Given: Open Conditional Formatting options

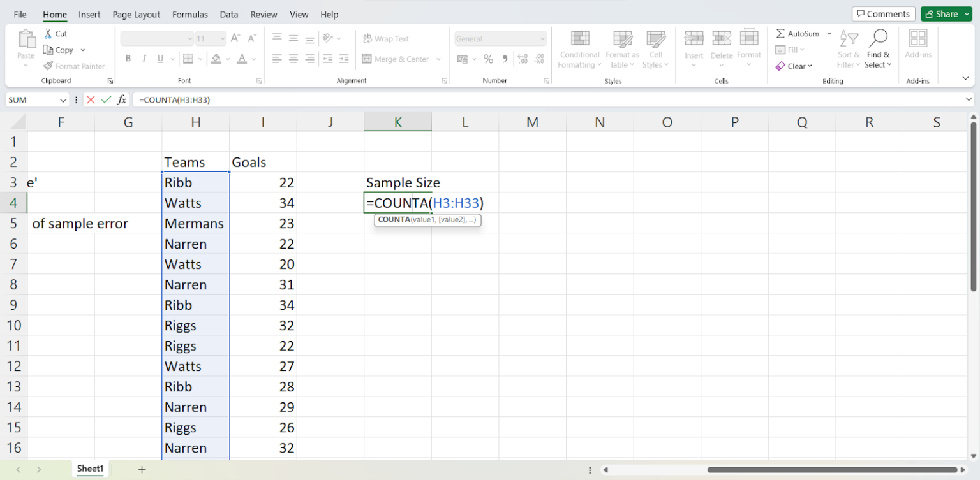Looking at the screenshot, I should click(579, 50).
